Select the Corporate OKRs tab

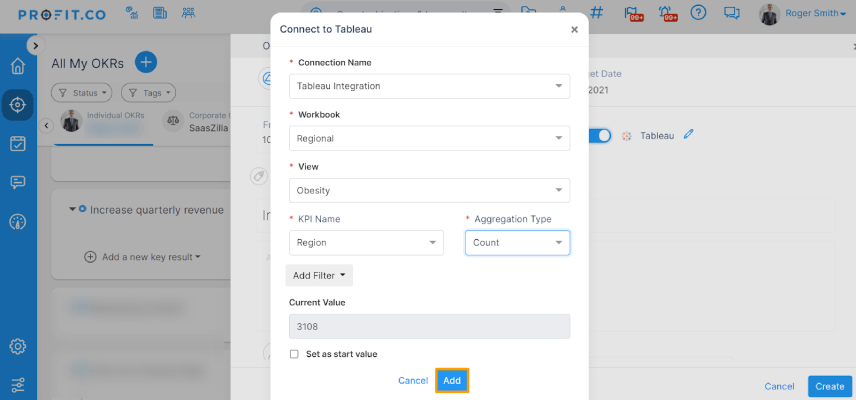[197, 122]
